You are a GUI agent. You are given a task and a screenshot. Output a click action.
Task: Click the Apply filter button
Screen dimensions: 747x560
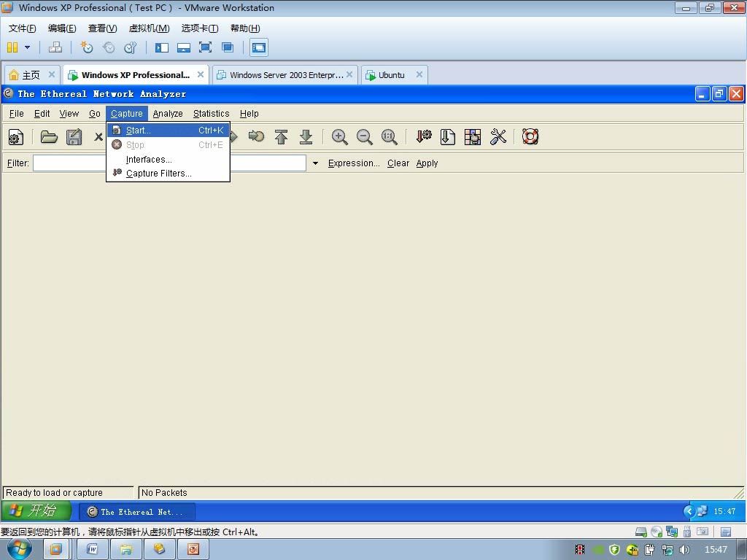pyautogui.click(x=427, y=163)
